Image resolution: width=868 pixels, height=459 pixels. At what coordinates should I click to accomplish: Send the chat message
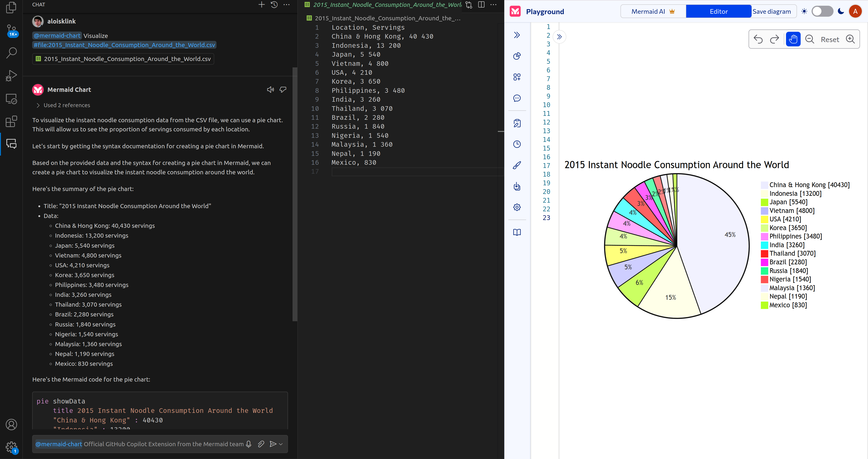(273, 444)
